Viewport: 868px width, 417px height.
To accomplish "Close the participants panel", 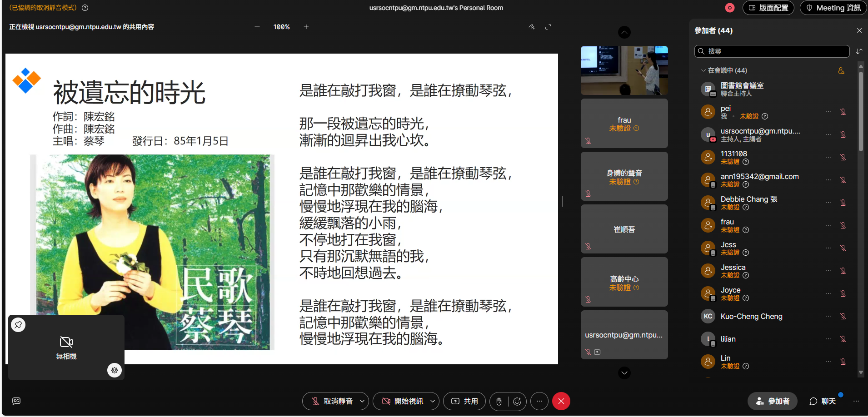I will 859,30.
